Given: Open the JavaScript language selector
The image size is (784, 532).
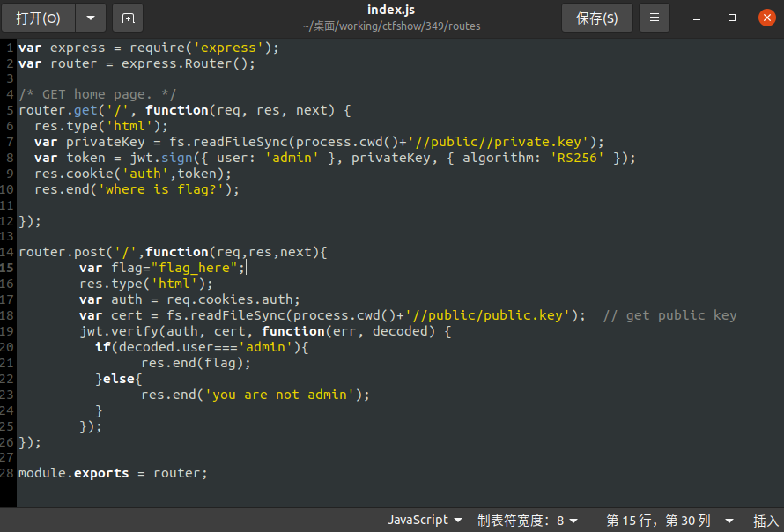Looking at the screenshot, I should (x=425, y=520).
